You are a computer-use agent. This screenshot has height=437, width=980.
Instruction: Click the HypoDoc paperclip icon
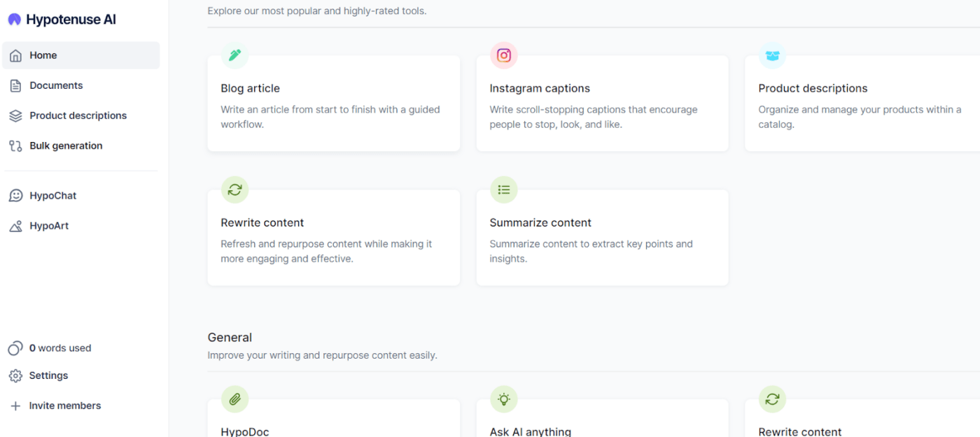coord(235,399)
